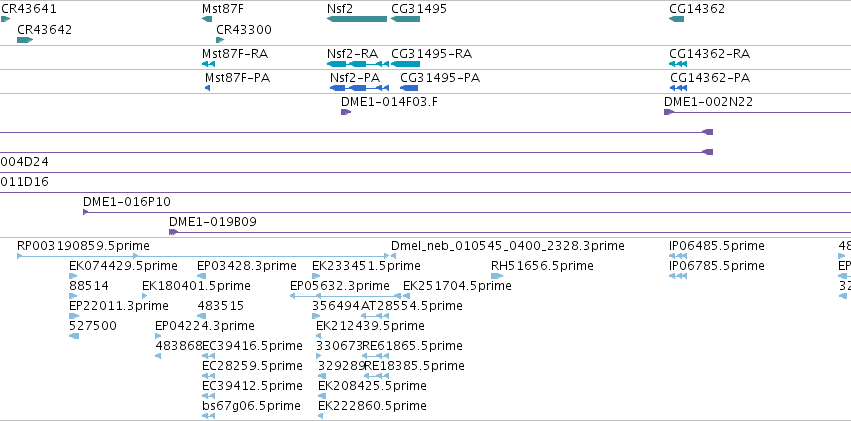Click the CG31495-RA transcript bar
This screenshot has height=421, width=851.
coord(405,64)
